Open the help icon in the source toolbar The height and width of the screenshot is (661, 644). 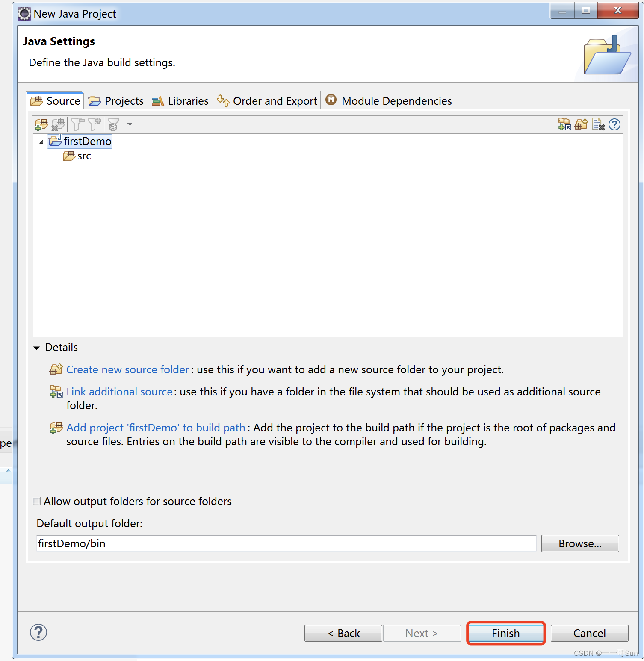tap(614, 124)
